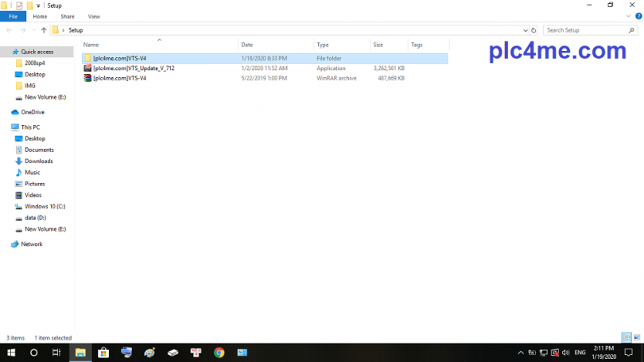The width and height of the screenshot is (644, 362).
Task: Select Downloads under This PC
Action: (x=38, y=161)
